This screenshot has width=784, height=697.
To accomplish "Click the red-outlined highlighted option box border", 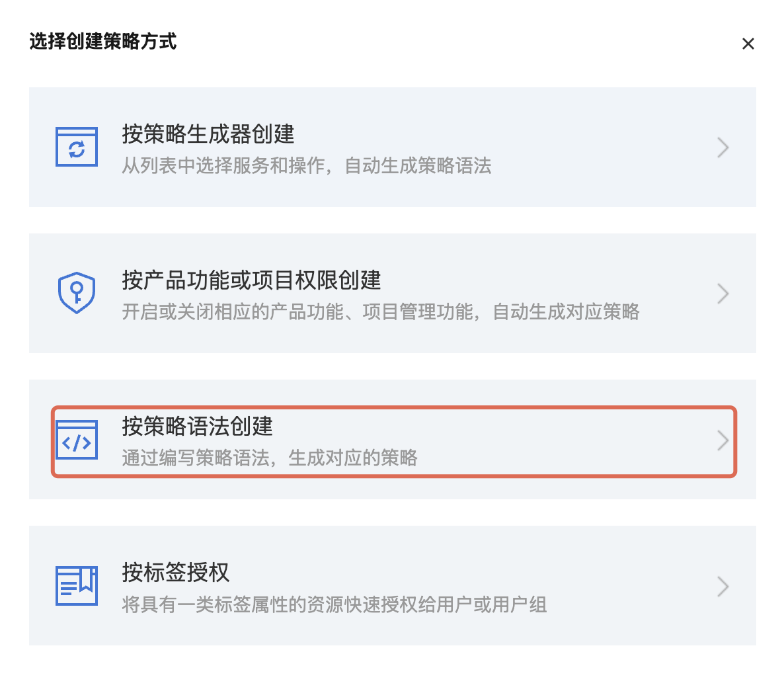I will click(394, 407).
